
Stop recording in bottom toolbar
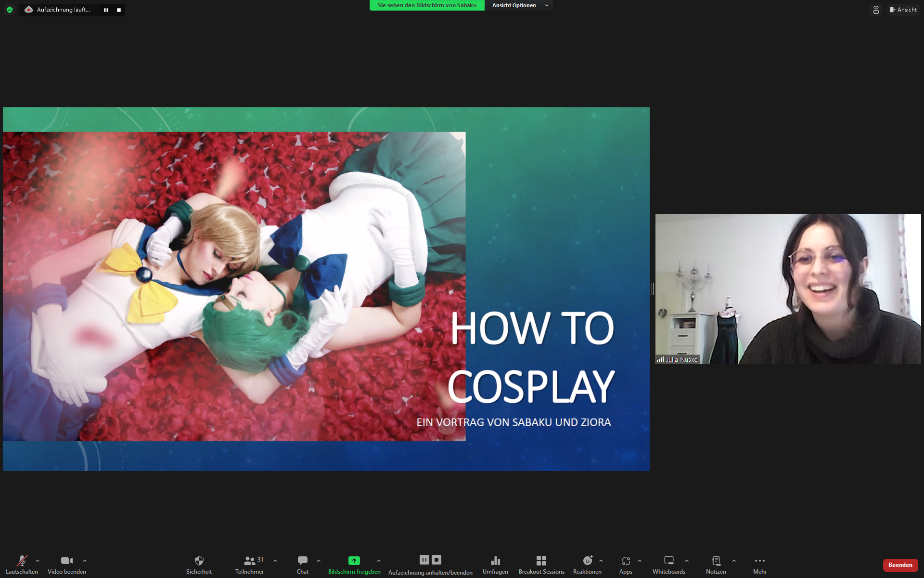pyautogui.click(x=436, y=560)
